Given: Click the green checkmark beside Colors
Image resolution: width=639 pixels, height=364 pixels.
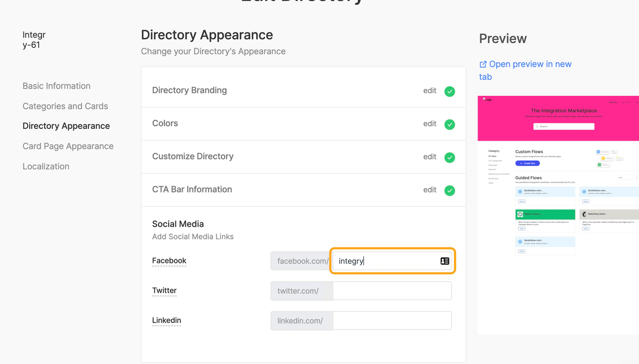Looking at the screenshot, I should [x=450, y=124].
